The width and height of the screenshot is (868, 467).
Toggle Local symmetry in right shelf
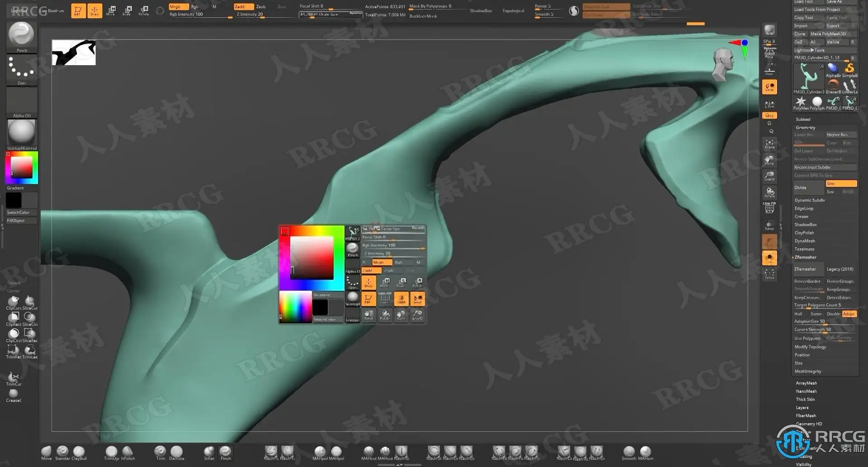[769, 87]
